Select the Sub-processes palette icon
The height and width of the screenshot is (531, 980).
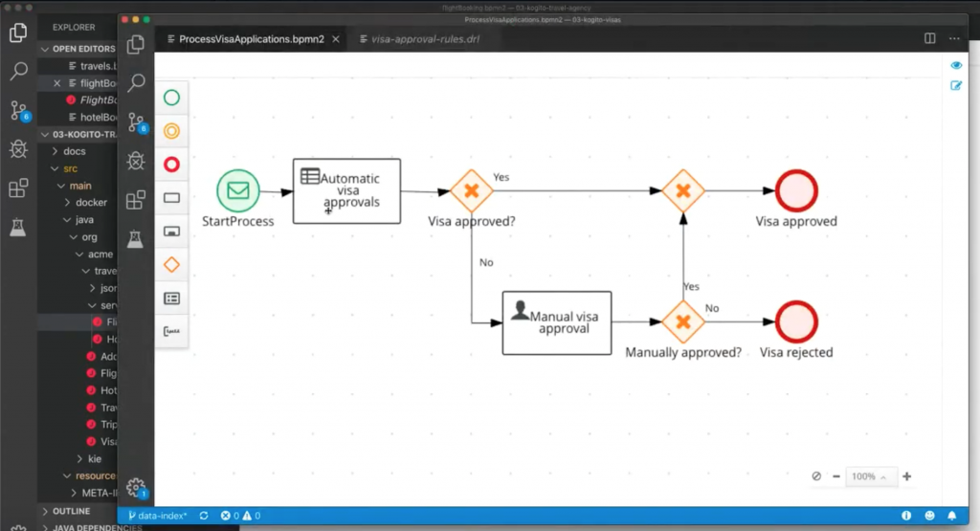172,232
